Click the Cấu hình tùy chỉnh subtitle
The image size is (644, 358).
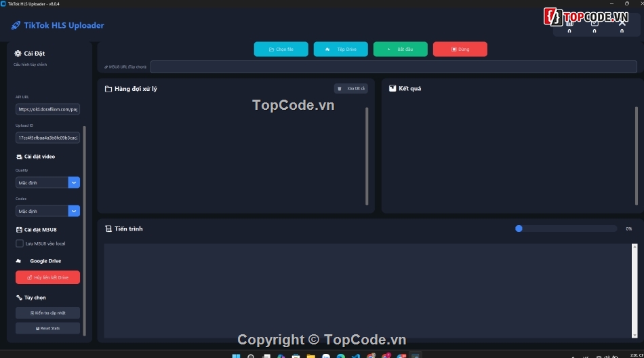tap(30, 64)
